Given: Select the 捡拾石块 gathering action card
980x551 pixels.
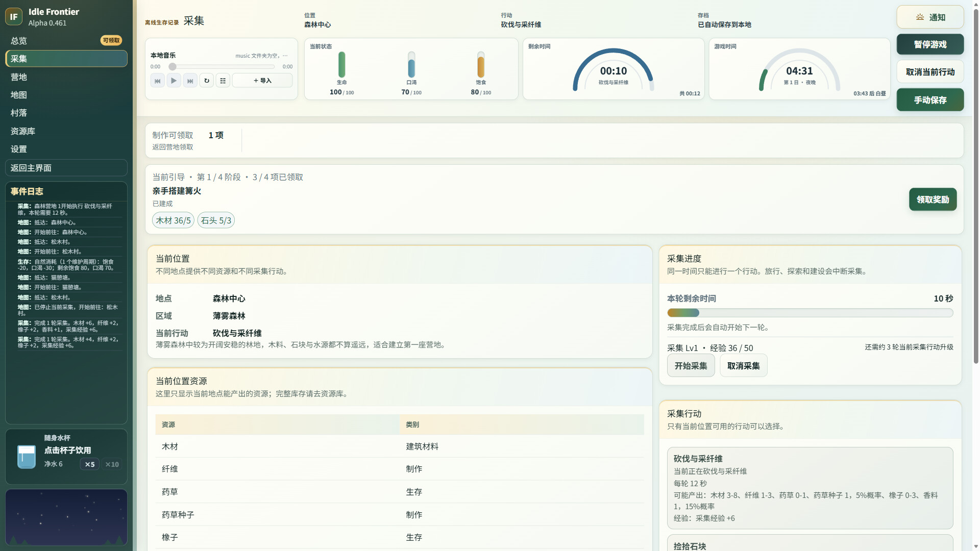Looking at the screenshot, I should 810,543.
